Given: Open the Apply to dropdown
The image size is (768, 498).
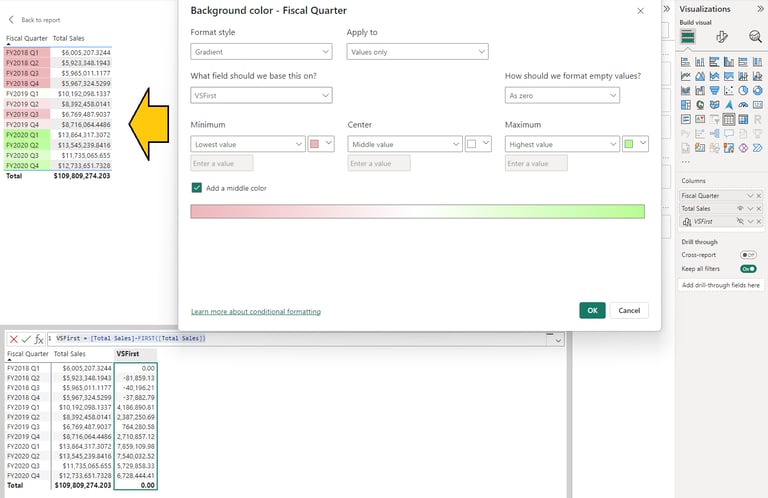Looking at the screenshot, I should tap(417, 51).
